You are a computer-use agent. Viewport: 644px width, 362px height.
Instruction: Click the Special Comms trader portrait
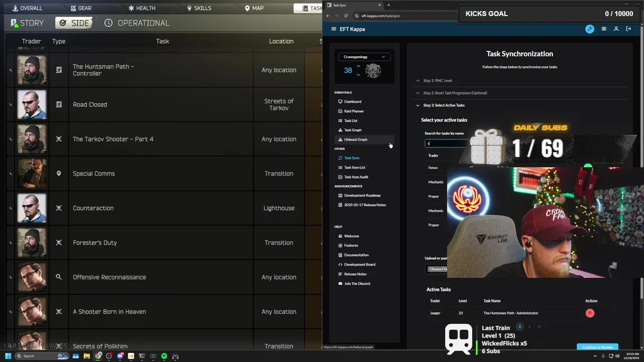tap(32, 173)
